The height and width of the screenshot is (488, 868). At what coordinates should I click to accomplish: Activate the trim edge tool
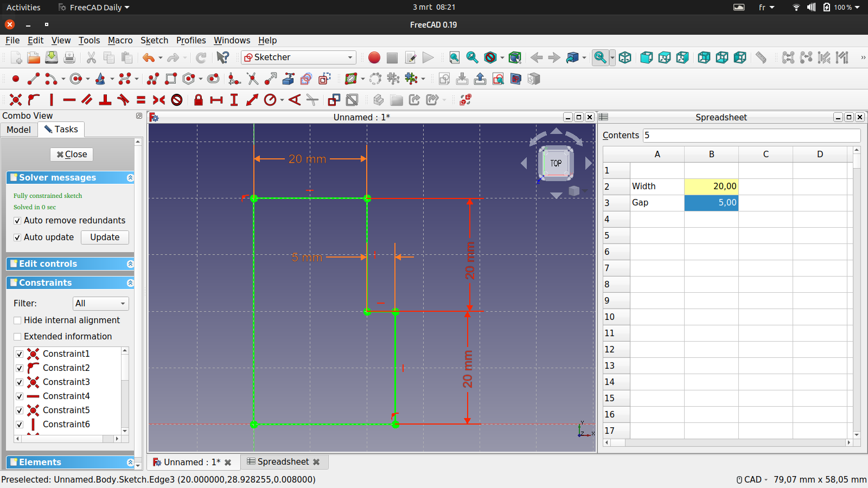252,79
